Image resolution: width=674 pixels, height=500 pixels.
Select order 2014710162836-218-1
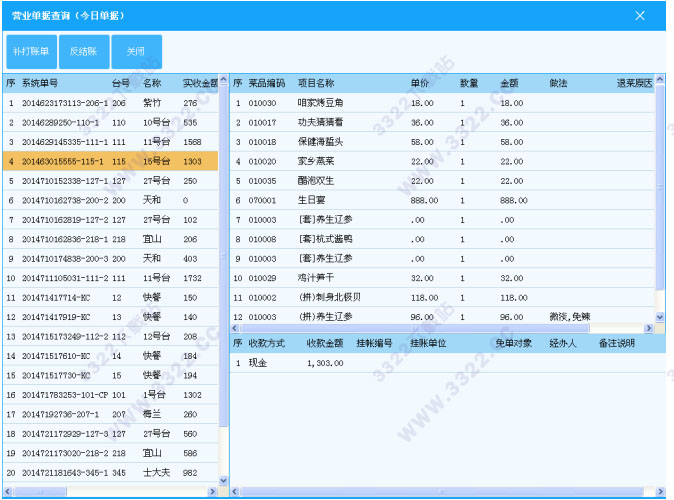[111, 239]
